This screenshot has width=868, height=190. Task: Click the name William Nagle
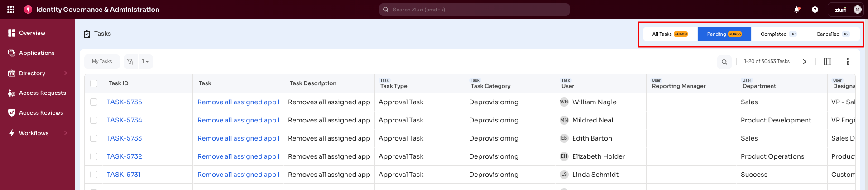595,102
